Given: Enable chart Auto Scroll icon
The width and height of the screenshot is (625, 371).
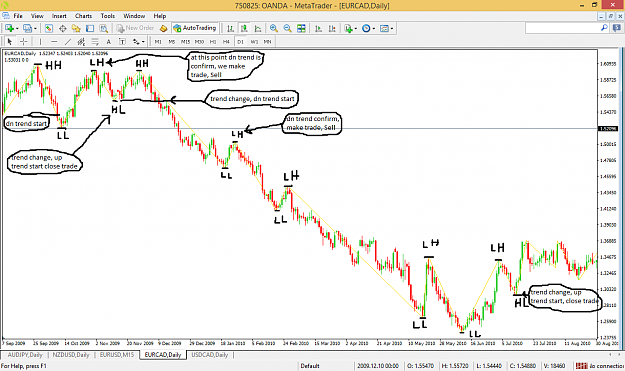Looking at the screenshot, I should point(318,28).
